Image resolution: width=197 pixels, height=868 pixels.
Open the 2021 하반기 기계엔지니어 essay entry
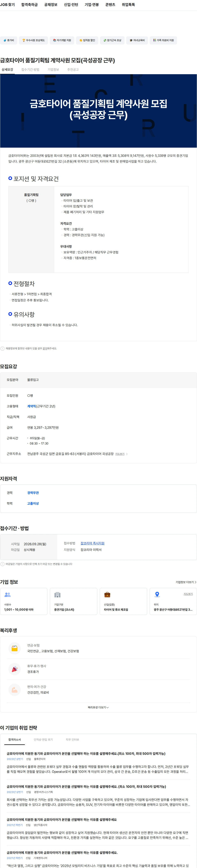pos(98,859)
